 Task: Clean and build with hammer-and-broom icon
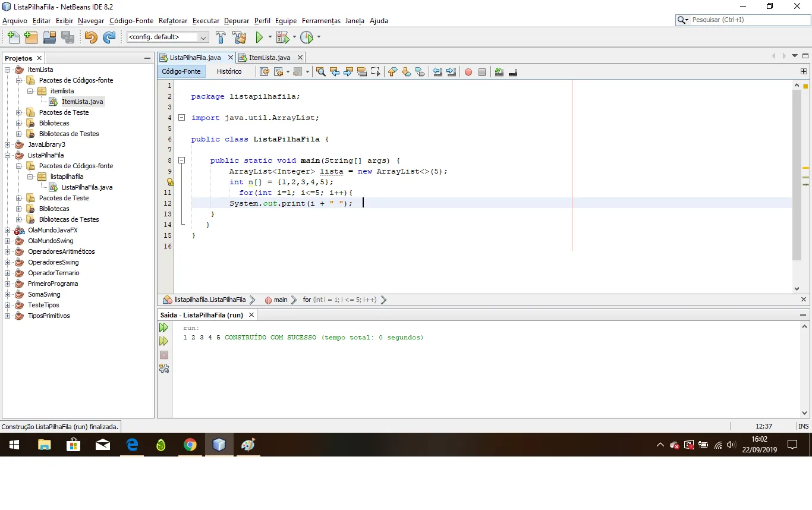[240, 37]
